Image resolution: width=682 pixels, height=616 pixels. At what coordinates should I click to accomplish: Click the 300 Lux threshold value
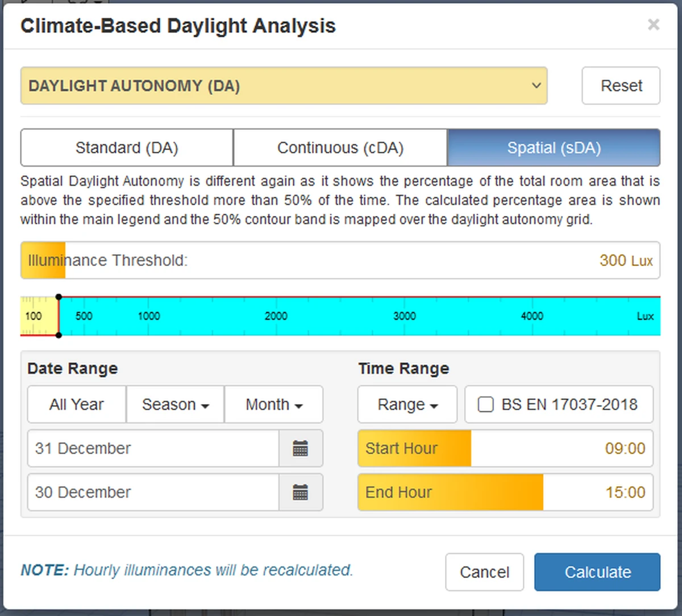pos(626,260)
